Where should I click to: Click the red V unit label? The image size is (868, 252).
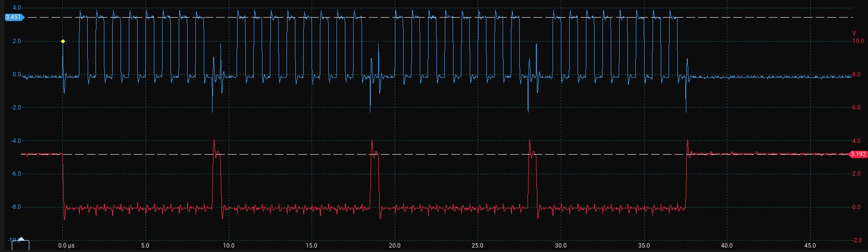854,33
